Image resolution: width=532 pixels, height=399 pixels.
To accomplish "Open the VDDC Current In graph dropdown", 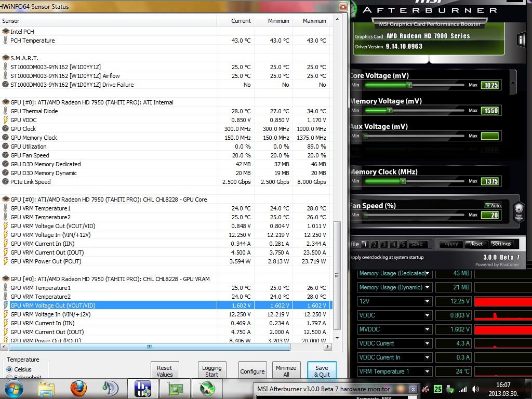I will point(427,357).
